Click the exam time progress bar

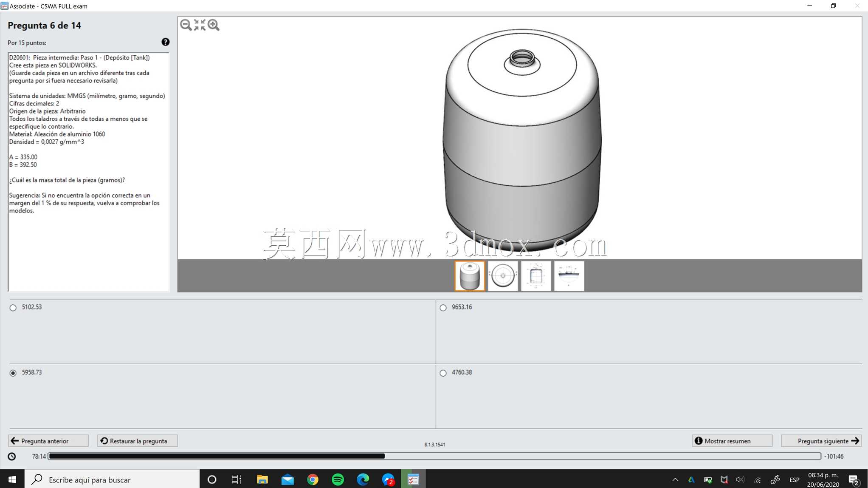click(x=434, y=456)
